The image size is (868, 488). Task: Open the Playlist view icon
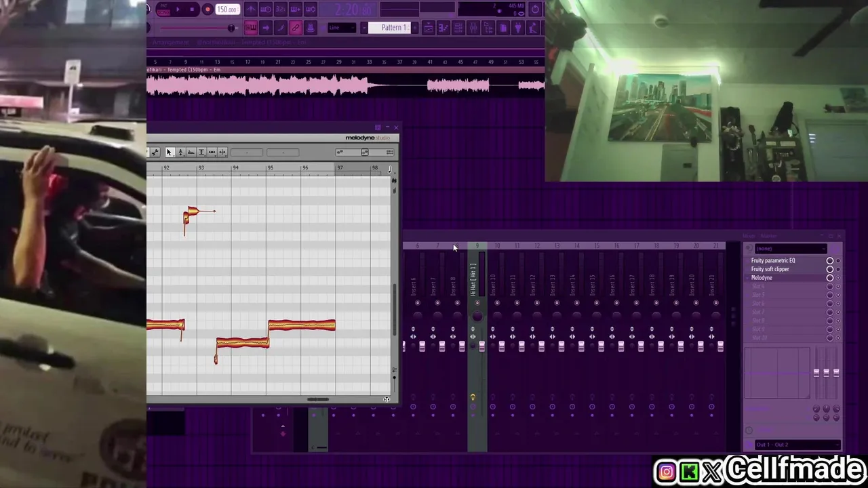pos(429,28)
